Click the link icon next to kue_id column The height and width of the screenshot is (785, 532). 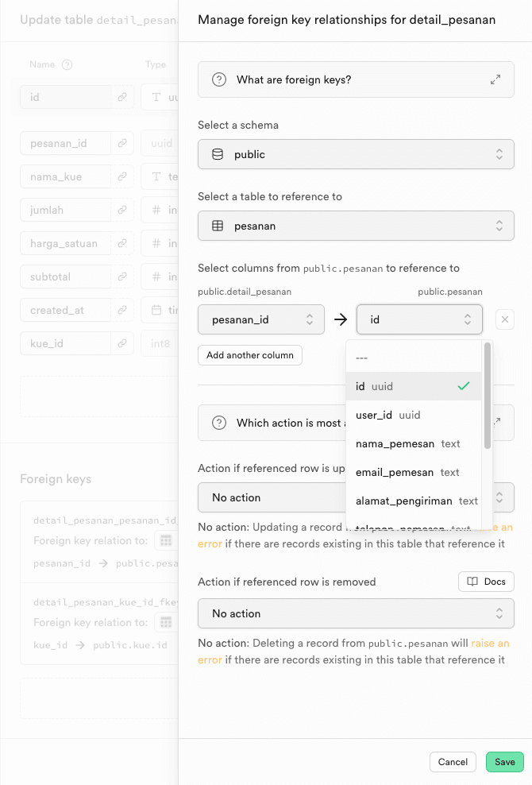click(122, 343)
